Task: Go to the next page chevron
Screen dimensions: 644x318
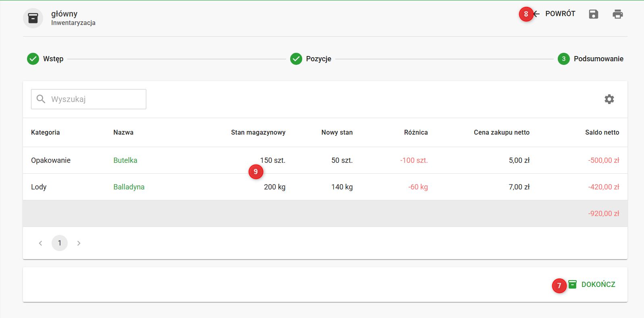Action: (x=79, y=243)
